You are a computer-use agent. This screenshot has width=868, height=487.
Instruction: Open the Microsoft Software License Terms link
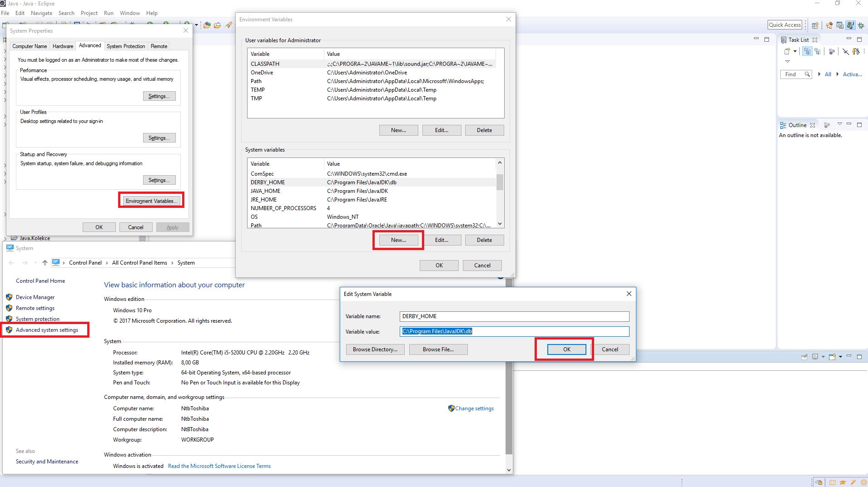(x=219, y=466)
